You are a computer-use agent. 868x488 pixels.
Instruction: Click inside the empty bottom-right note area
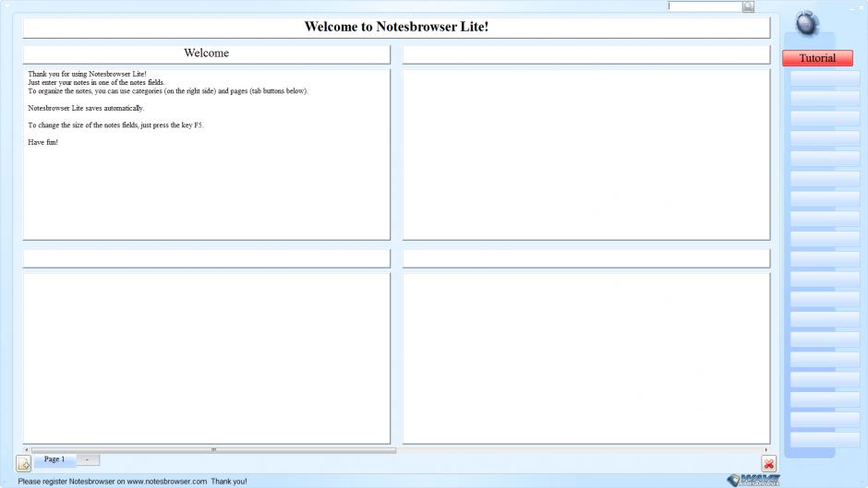click(x=586, y=358)
